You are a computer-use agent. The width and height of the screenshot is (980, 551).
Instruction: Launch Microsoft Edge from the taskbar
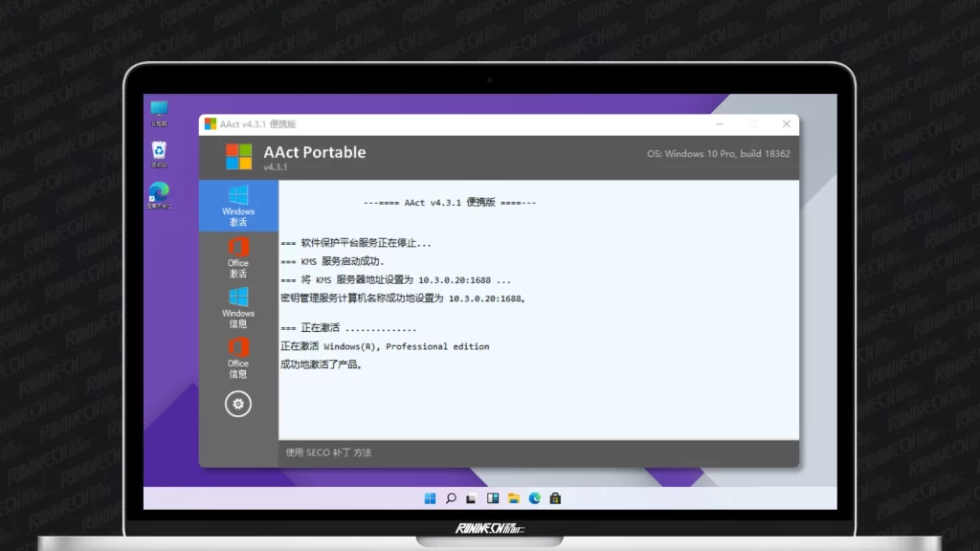(x=535, y=498)
